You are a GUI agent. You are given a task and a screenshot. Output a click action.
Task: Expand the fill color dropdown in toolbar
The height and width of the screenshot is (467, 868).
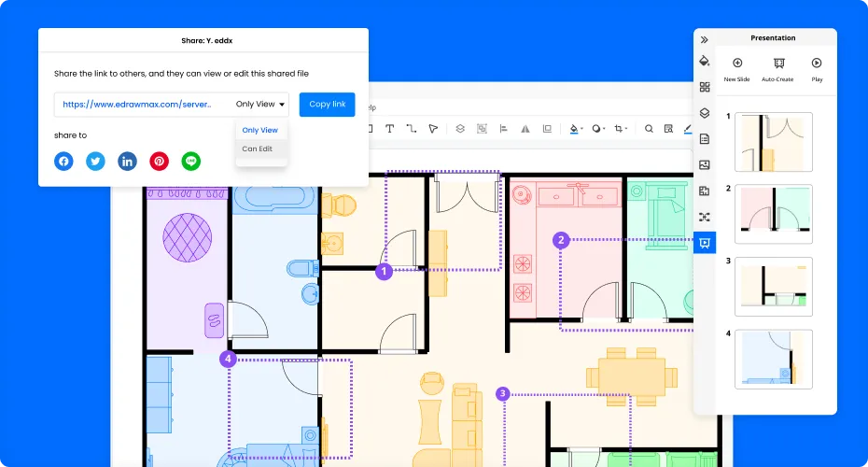coord(582,129)
